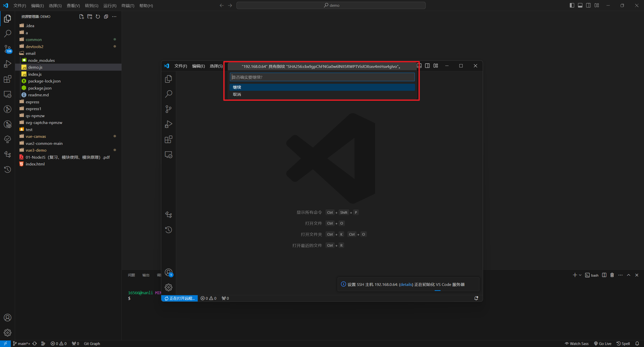Toggle bottom panel in back window title bar
The image size is (644, 347).
580,5
